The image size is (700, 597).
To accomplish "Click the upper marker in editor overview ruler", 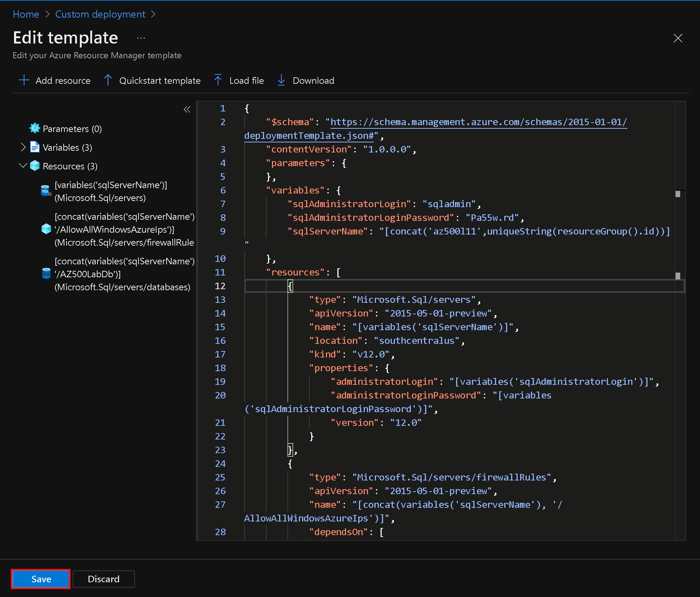I will 678,194.
